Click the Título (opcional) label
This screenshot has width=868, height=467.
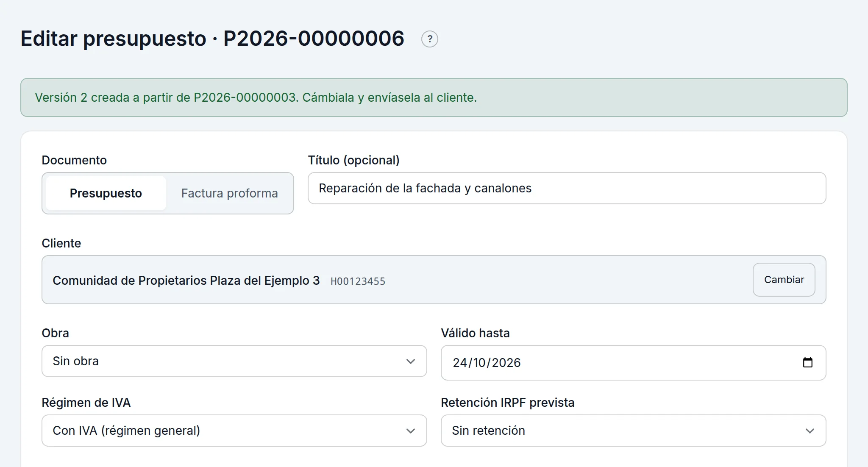pos(353,160)
